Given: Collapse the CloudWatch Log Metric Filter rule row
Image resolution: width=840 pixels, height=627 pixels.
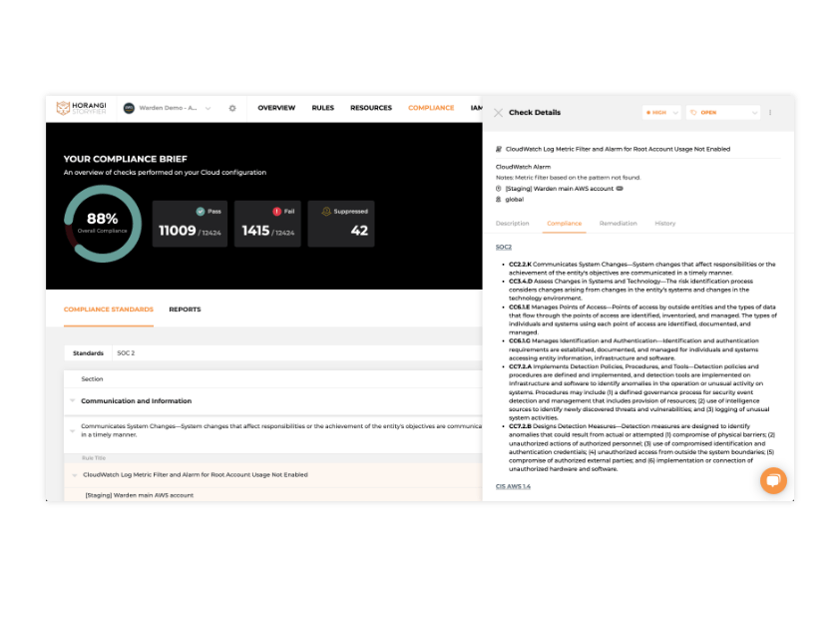Looking at the screenshot, I should pyautogui.click(x=75, y=475).
